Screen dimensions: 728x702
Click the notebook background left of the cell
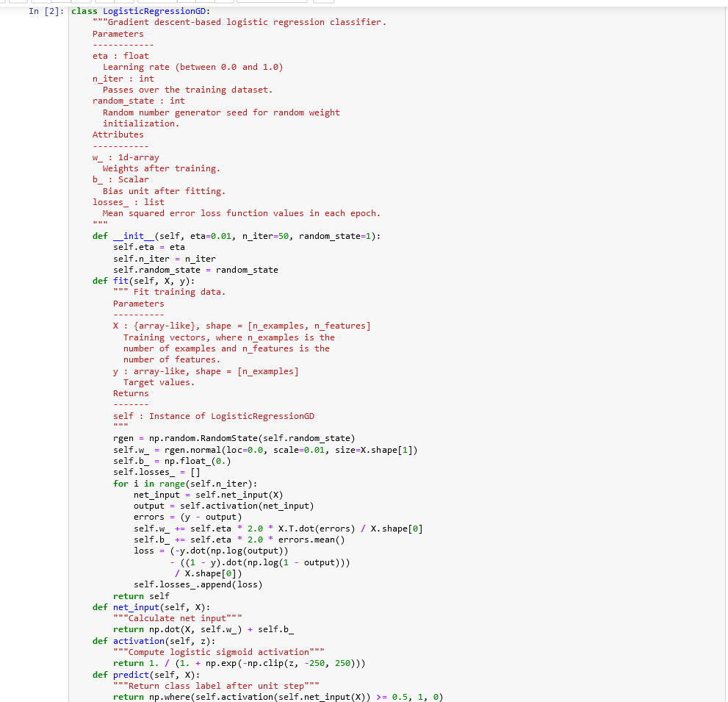(x=33, y=294)
